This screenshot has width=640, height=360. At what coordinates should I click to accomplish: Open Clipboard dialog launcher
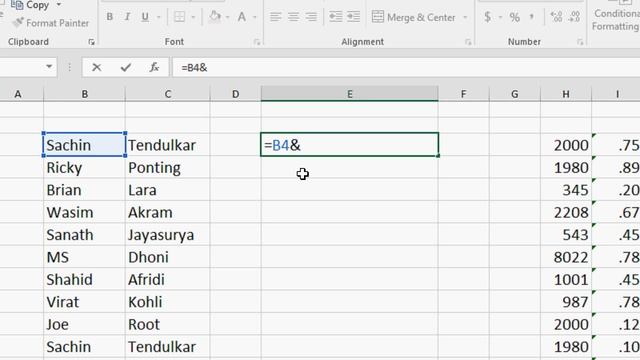[91, 42]
